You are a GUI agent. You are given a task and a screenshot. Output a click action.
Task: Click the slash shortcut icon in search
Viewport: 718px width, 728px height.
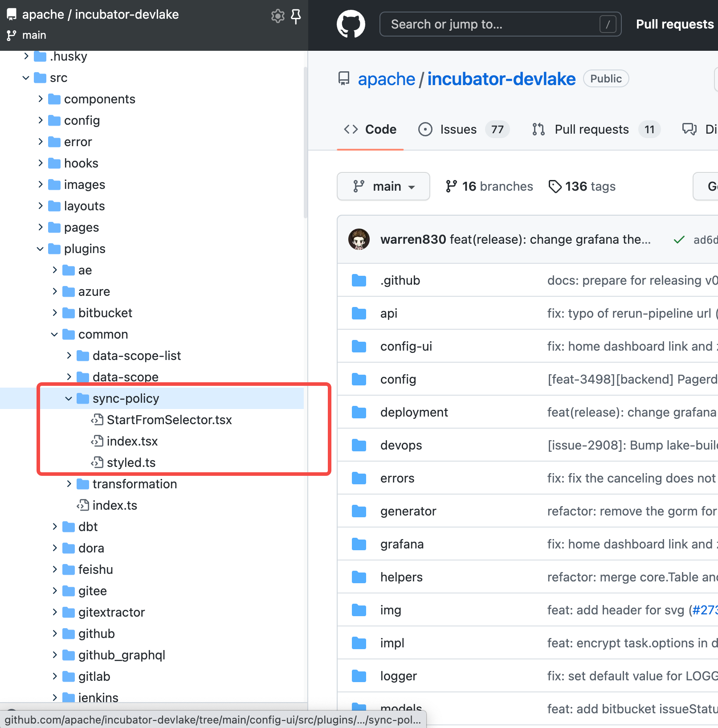608,24
